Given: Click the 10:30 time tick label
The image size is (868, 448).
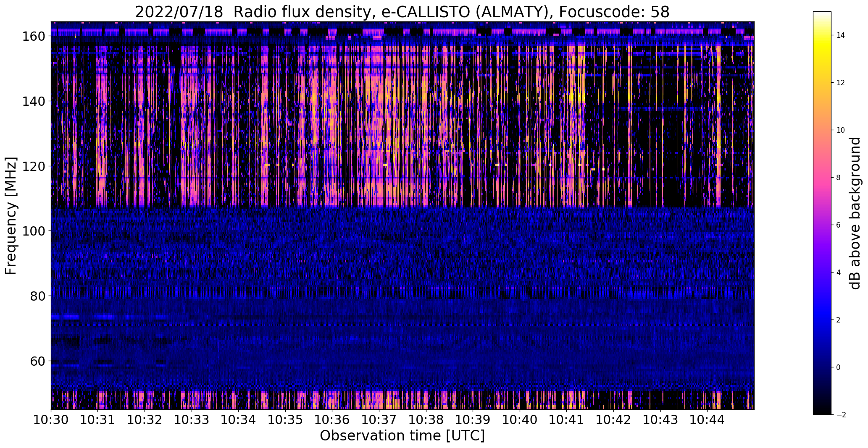Looking at the screenshot, I should click(51, 419).
